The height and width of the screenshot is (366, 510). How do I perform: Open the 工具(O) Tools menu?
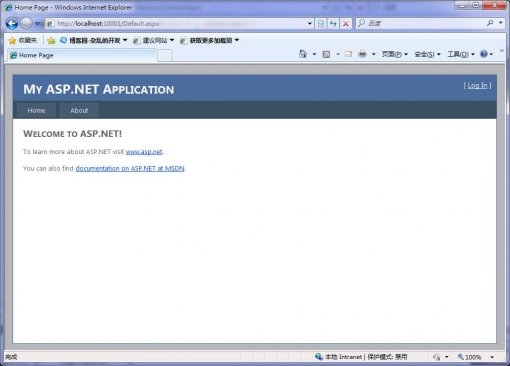tap(461, 54)
